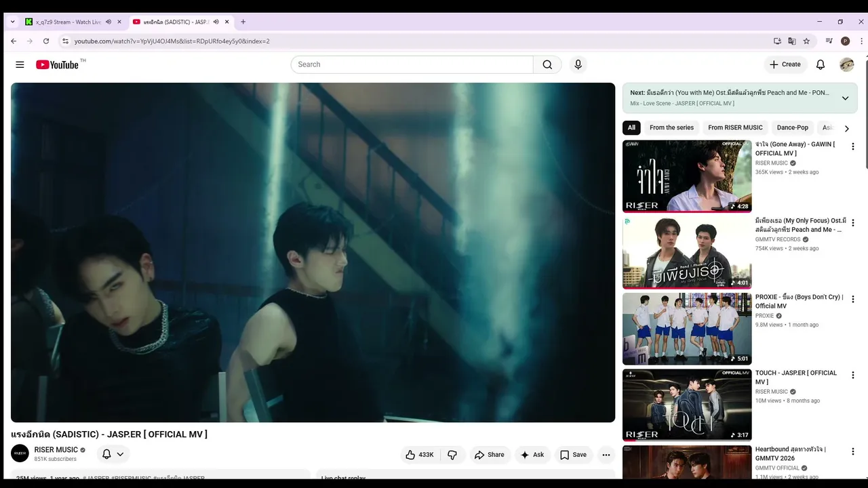Open options for Gone Away GAWIN video
The width and height of the screenshot is (868, 488).
(853, 146)
